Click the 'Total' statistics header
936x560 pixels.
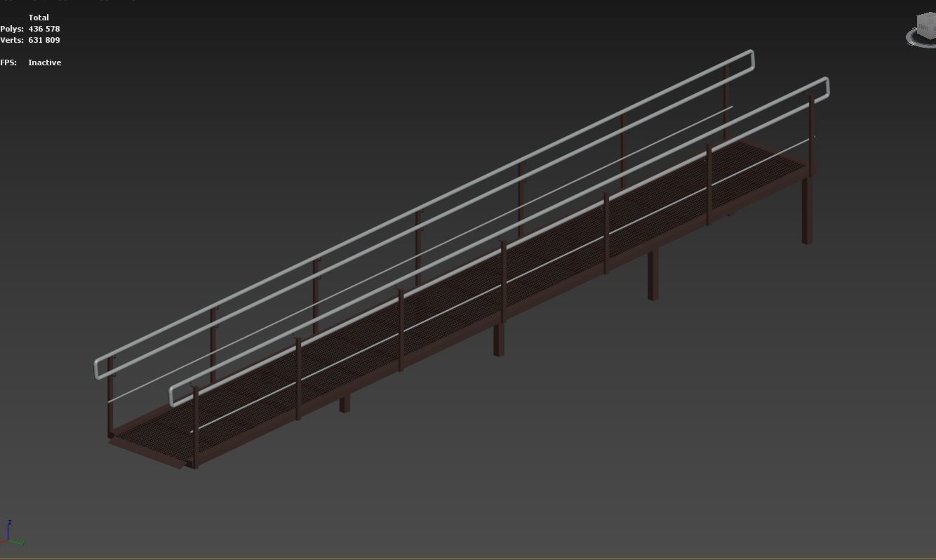[x=39, y=18]
